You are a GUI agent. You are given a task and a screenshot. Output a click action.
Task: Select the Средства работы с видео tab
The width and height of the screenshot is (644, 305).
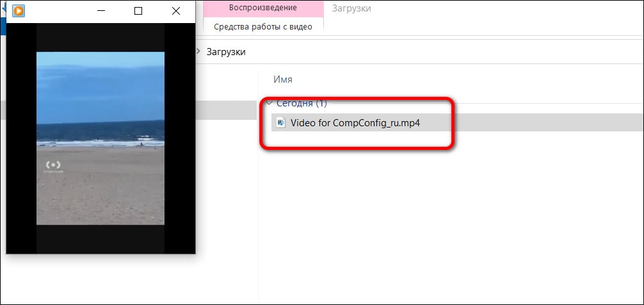click(x=263, y=27)
